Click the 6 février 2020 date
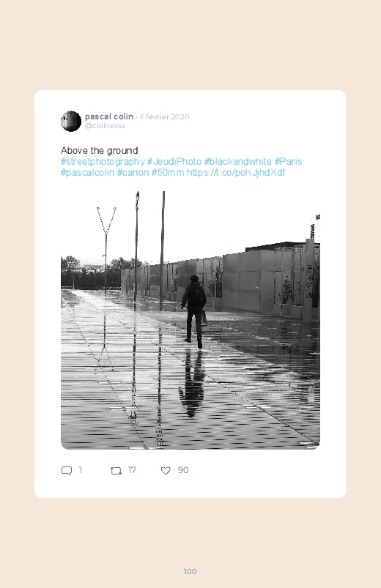Viewport: 381px width, 588px height. [164, 116]
